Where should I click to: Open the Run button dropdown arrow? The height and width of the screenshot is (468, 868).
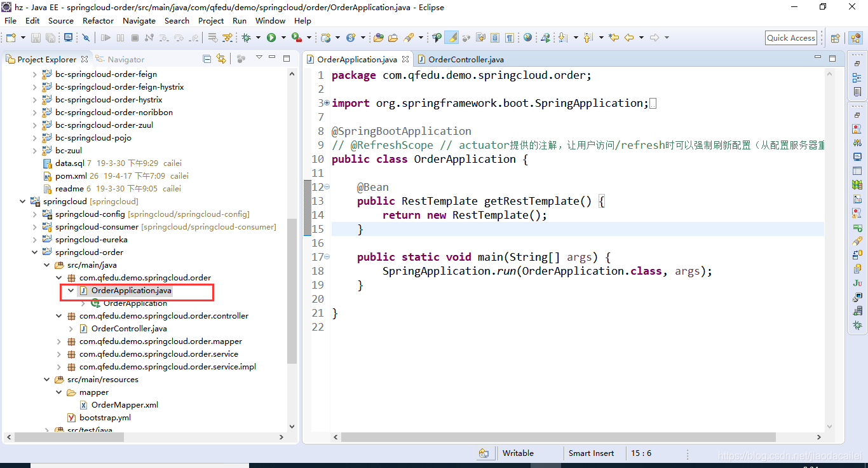coord(283,38)
